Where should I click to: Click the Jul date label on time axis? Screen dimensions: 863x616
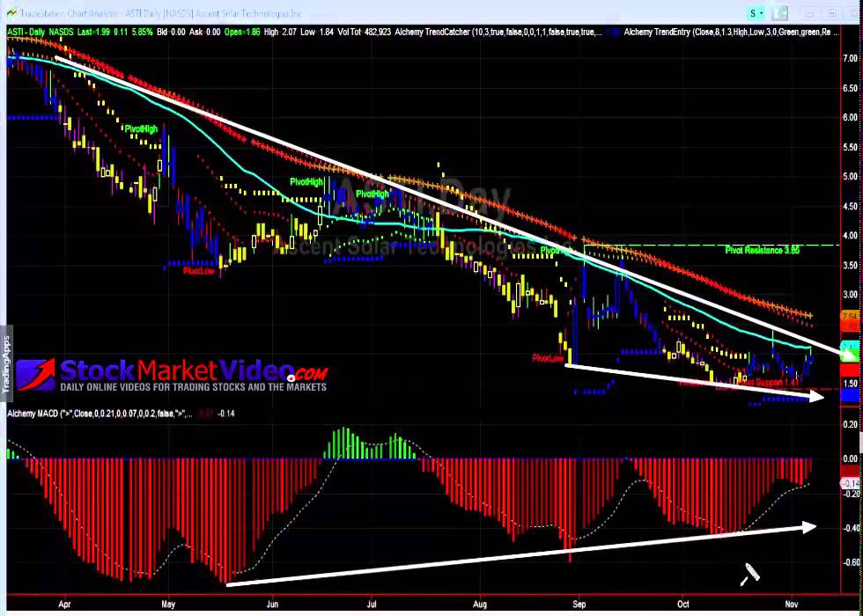click(371, 604)
